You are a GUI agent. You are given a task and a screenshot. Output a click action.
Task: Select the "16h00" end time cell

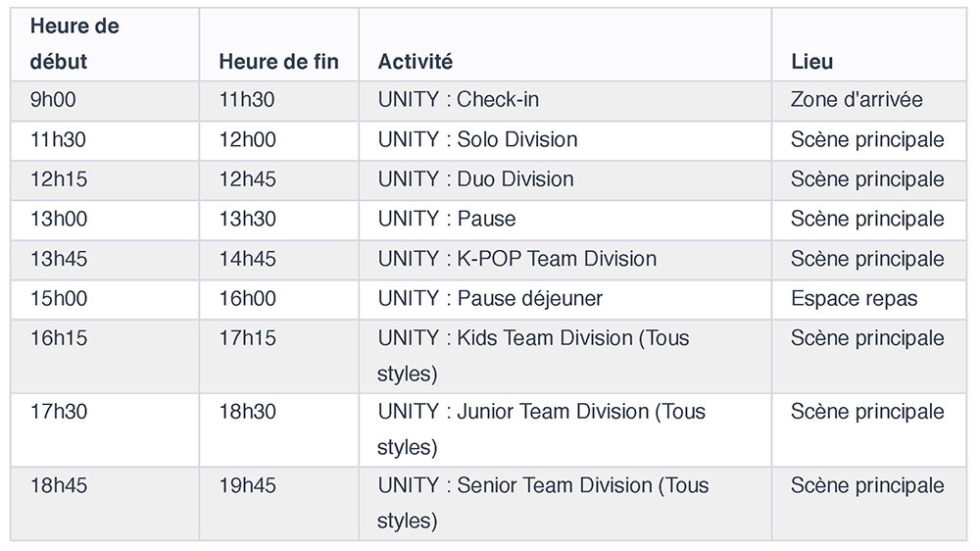point(247,298)
